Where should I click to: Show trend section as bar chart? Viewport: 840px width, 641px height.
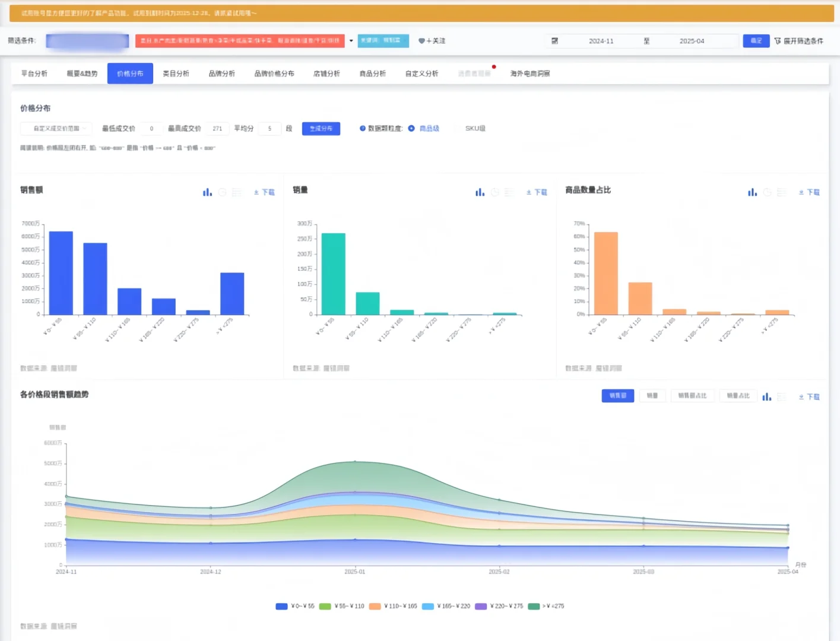(x=767, y=396)
